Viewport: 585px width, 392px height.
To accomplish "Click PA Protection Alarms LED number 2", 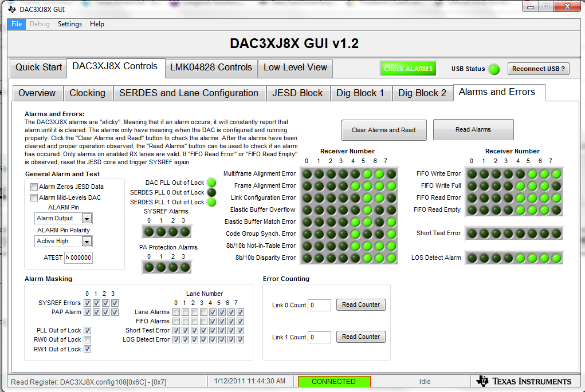I will pos(173,268).
